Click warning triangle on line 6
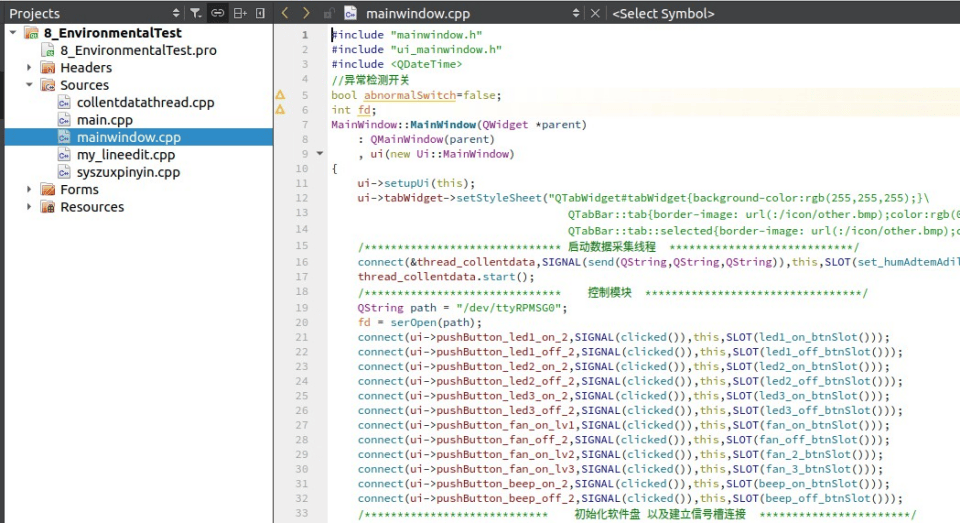Screen dimensions: 960x523 tap(281, 110)
